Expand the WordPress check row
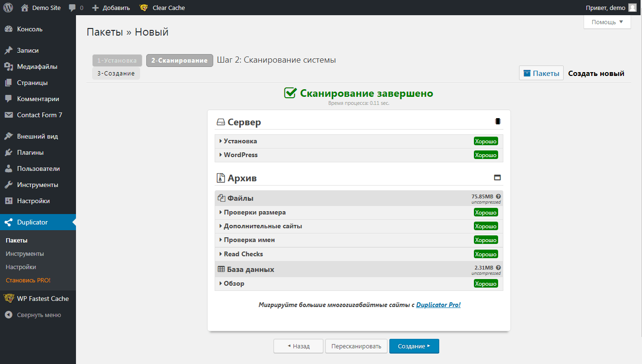Viewport: 642px width, 364px height. pos(359,155)
